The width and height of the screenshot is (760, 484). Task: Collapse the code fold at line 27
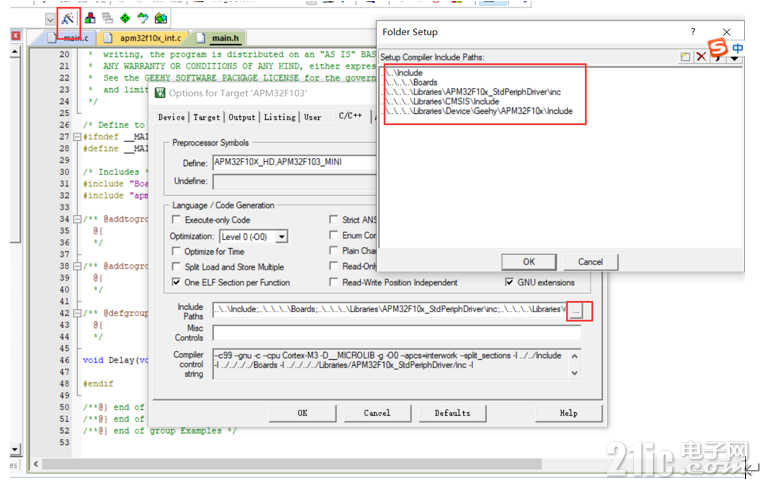77,137
